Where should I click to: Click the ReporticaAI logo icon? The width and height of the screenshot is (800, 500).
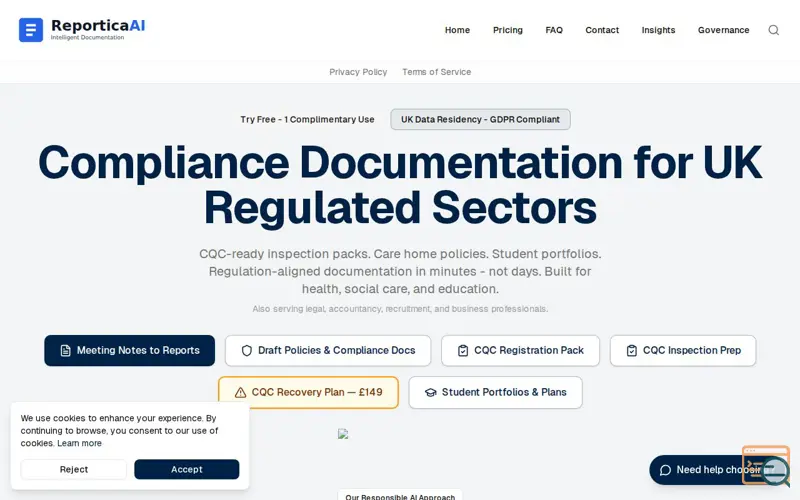[31, 30]
